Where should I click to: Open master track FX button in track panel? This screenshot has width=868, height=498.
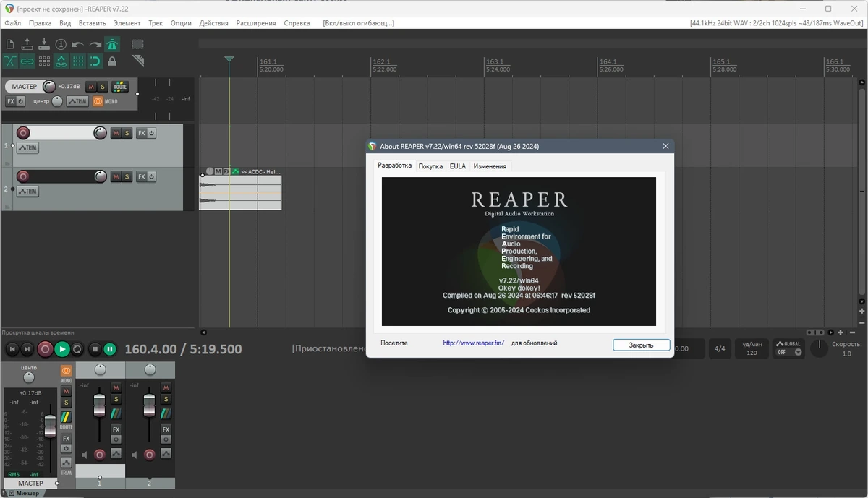(x=11, y=101)
